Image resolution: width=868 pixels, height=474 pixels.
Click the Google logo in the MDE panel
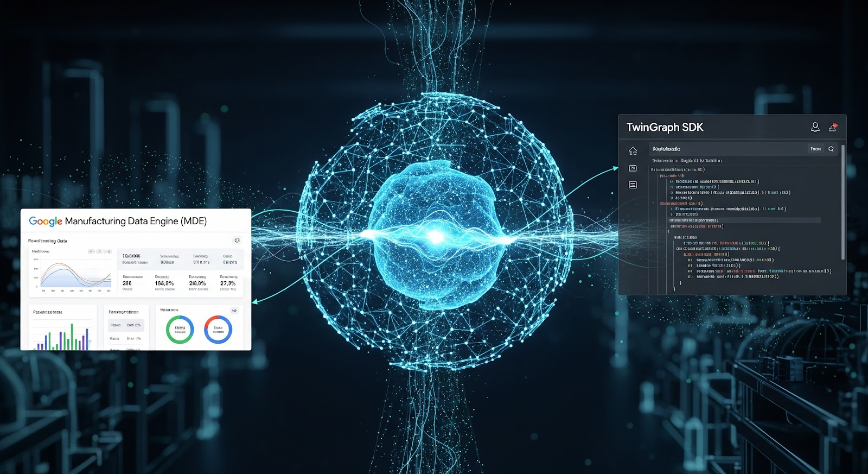(46, 222)
